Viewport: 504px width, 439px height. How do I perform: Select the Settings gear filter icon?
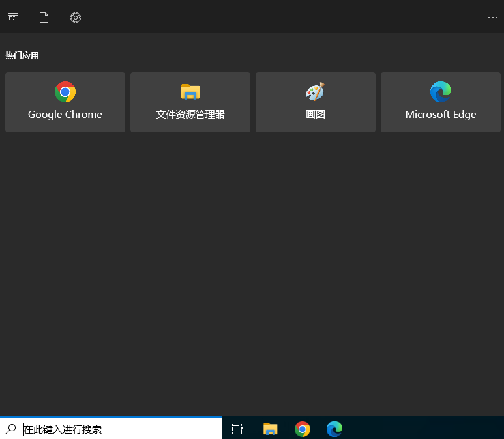click(76, 18)
